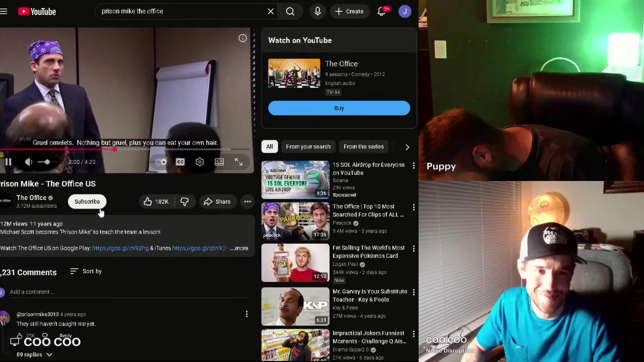This screenshot has width=644, height=362.
Task: Open options for Impractical Jokers video
Action: (414, 334)
